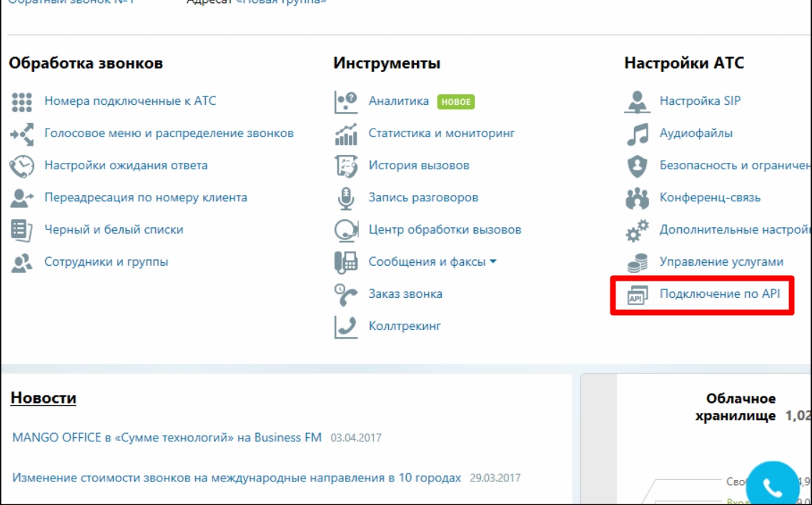
Task: Open Статистика и мониторинг link
Action: [442, 134]
